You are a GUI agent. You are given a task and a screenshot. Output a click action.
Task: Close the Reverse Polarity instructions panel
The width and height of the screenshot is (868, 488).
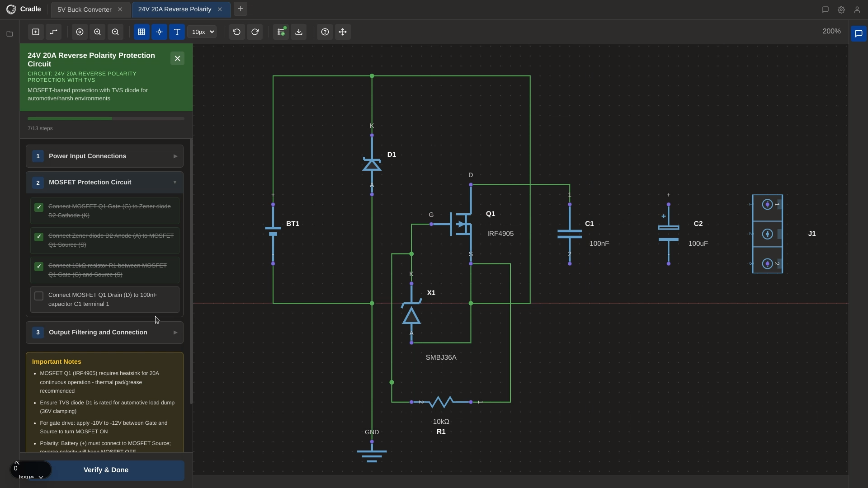(177, 58)
